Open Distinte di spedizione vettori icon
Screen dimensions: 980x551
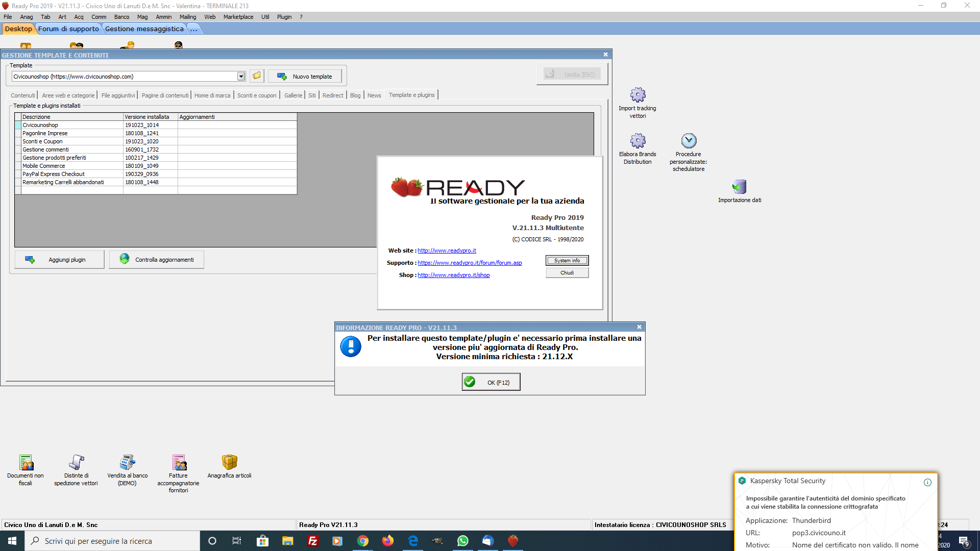(x=76, y=470)
